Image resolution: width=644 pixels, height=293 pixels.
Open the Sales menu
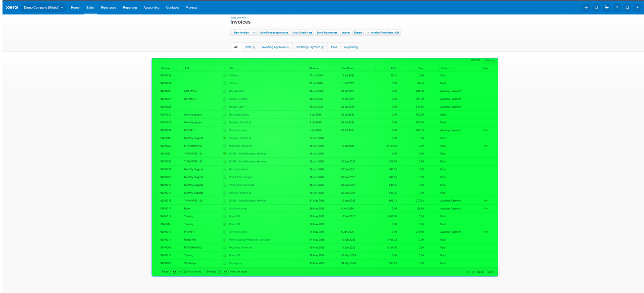tap(90, 7)
